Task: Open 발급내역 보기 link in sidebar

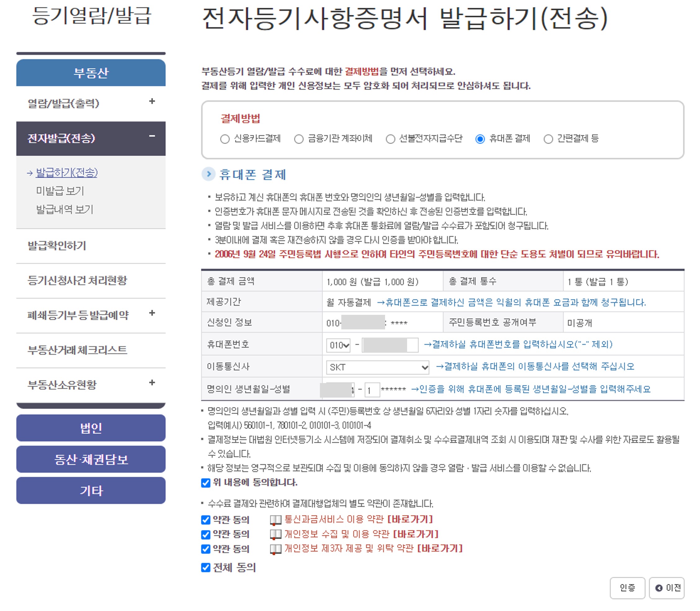Action: point(65,209)
